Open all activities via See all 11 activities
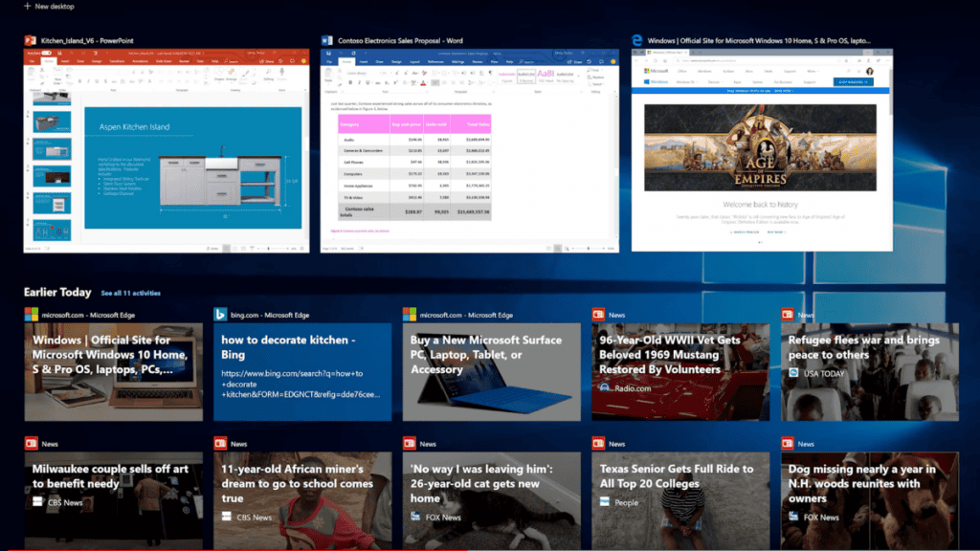The width and height of the screenshot is (980, 551). coord(130,293)
